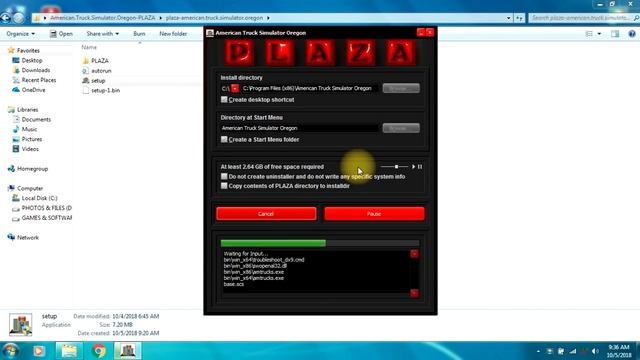Open Favorites in navigation pane
640x360 pixels.
pyautogui.click(x=28, y=51)
